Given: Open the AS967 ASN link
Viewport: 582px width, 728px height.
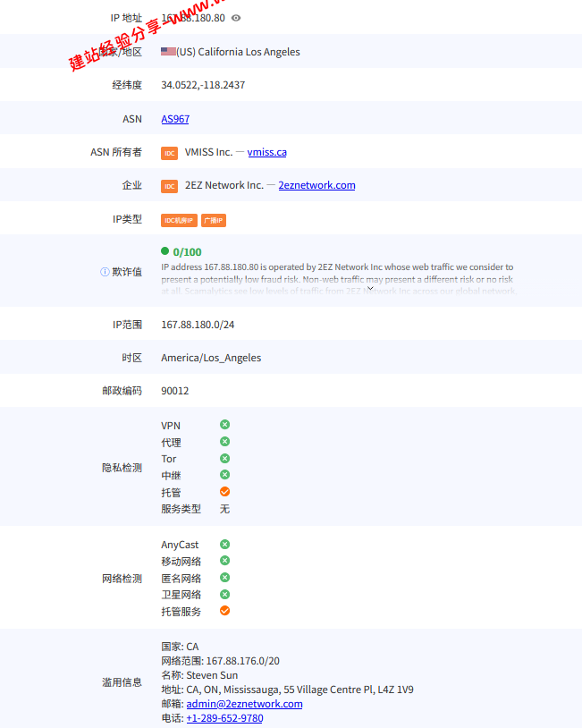Looking at the screenshot, I should (x=175, y=119).
